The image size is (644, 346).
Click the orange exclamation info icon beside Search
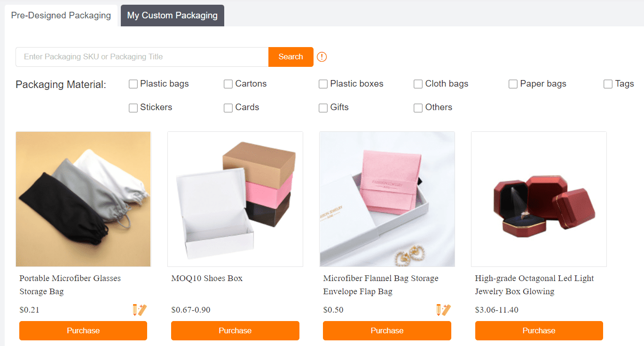322,56
